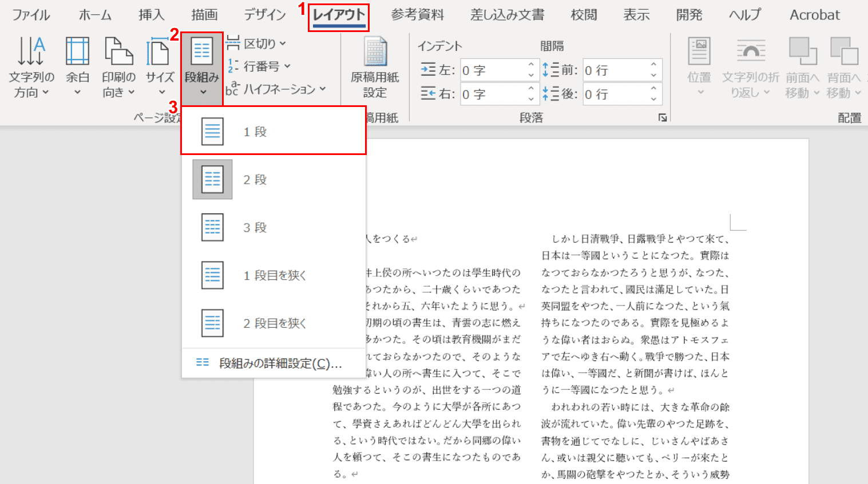Open the 印刷の向き orientation menu
The width and height of the screenshot is (868, 484).
click(118, 68)
